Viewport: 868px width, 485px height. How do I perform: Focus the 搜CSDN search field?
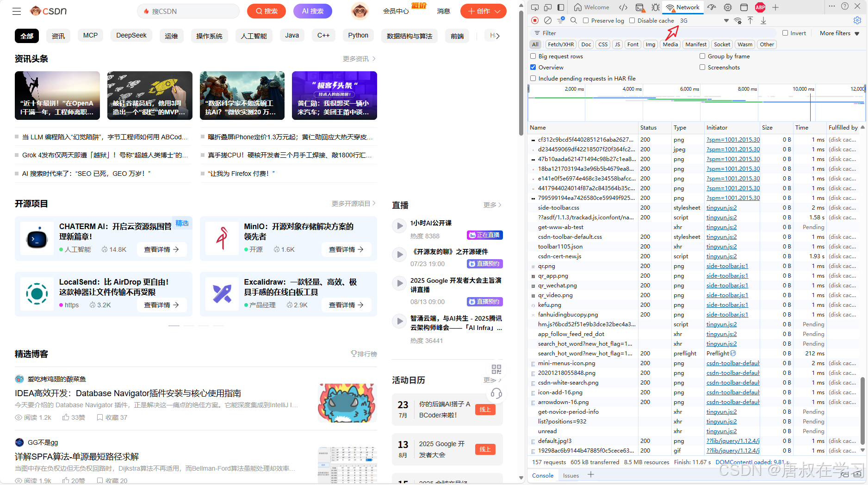pos(188,11)
